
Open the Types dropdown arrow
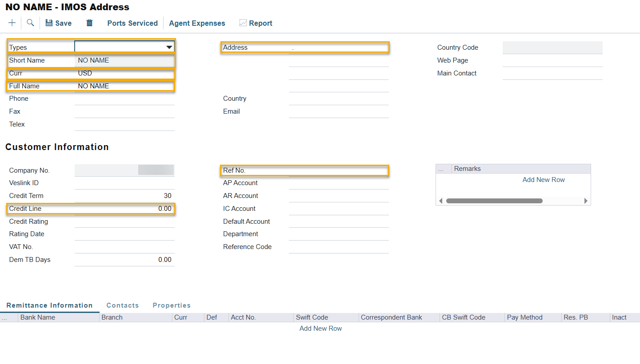169,47
